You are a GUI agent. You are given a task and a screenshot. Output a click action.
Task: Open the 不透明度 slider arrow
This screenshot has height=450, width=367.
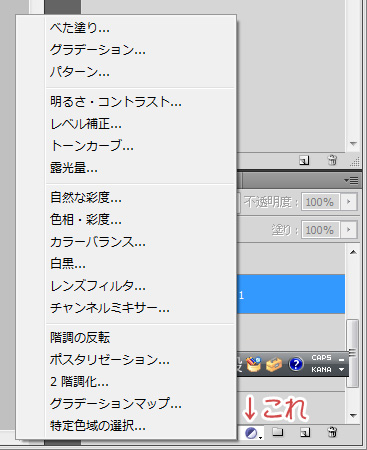click(x=349, y=202)
